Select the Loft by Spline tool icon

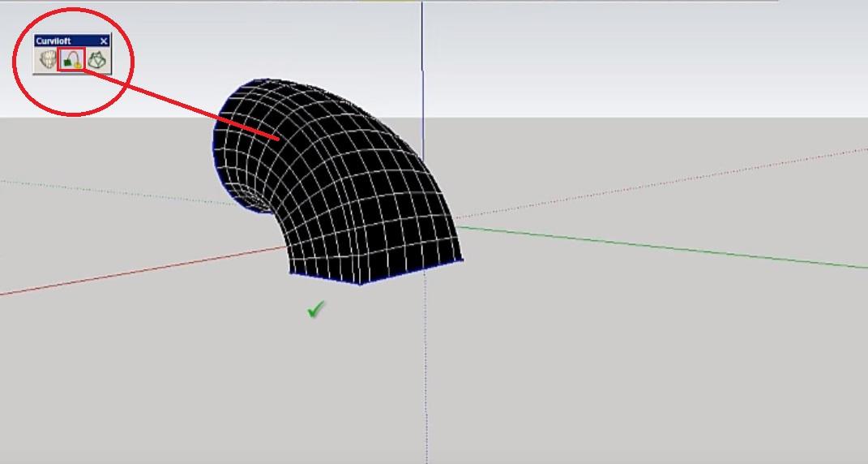(x=48, y=60)
